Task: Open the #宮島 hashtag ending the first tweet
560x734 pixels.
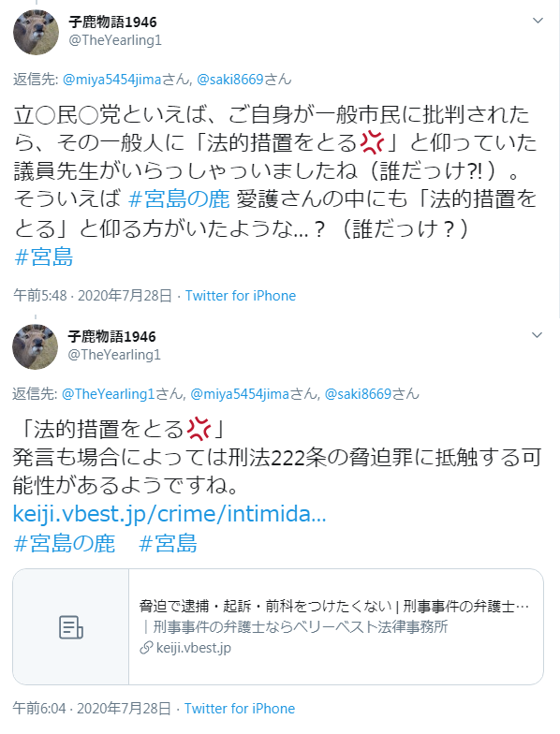Action: point(44,257)
